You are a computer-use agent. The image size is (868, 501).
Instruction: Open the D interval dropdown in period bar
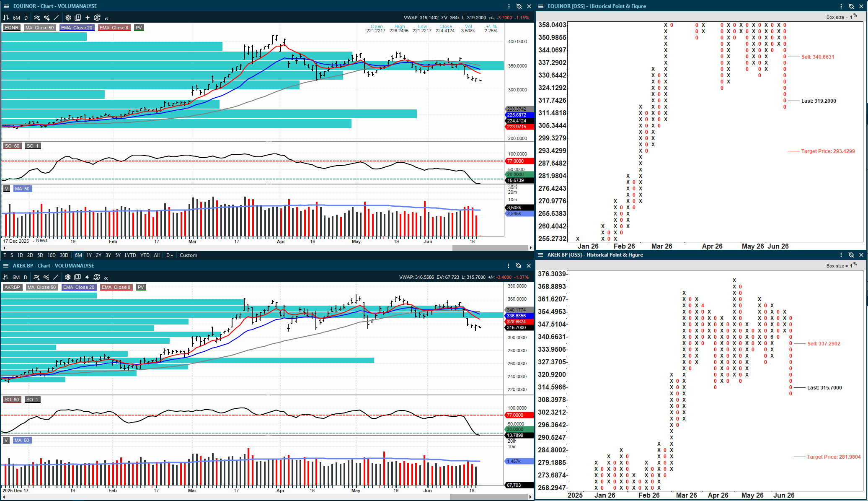tap(170, 255)
